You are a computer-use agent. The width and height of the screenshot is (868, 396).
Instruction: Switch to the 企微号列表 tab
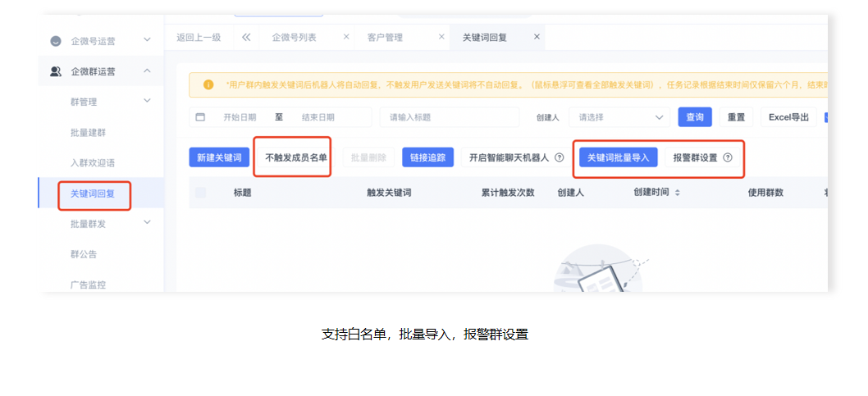(294, 38)
